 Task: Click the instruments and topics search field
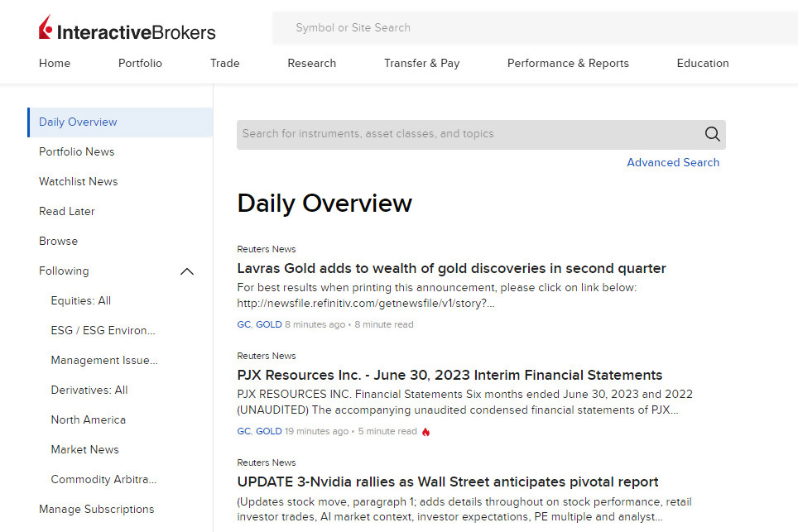[464, 134]
